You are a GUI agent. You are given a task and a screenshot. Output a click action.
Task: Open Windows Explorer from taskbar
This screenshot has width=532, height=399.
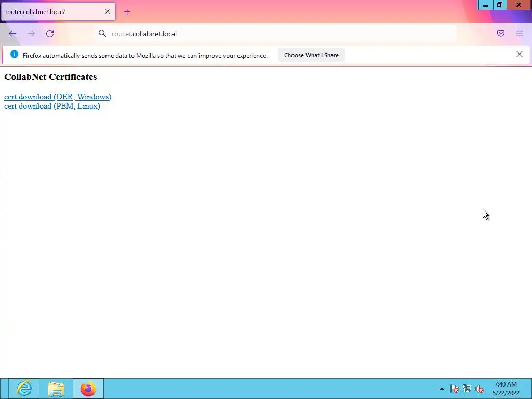pos(56,389)
